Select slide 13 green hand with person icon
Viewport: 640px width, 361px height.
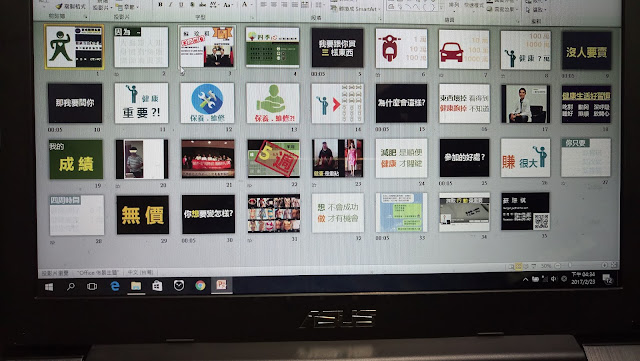(273, 103)
